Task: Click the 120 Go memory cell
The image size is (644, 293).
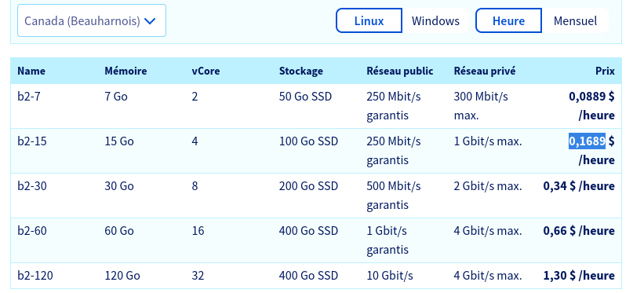Action: pos(122,275)
